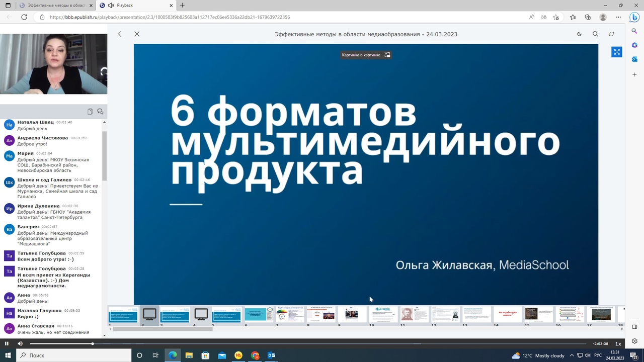
Task: Open picture-in-picture for the presentation
Action: (x=366, y=55)
